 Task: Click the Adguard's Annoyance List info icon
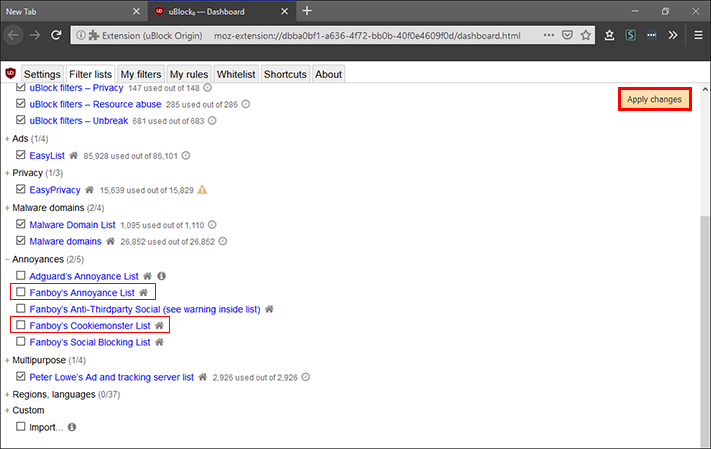161,276
